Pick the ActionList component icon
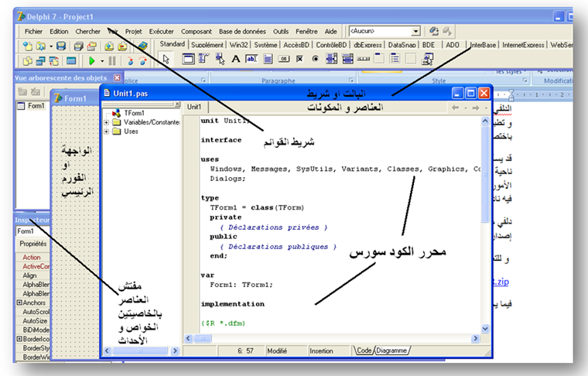Image resolution: width=588 pixels, height=376 pixels. [x=427, y=59]
